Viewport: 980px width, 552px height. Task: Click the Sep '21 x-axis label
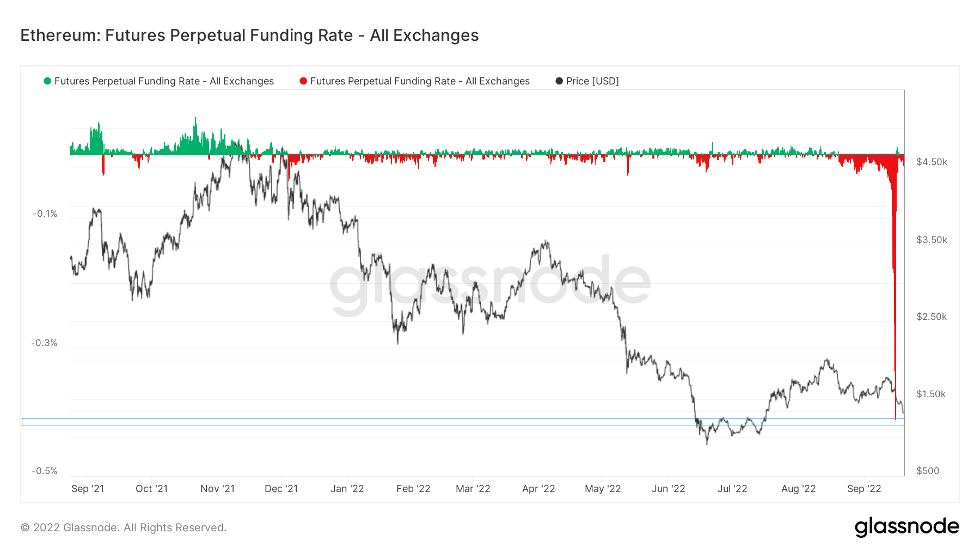tap(88, 489)
